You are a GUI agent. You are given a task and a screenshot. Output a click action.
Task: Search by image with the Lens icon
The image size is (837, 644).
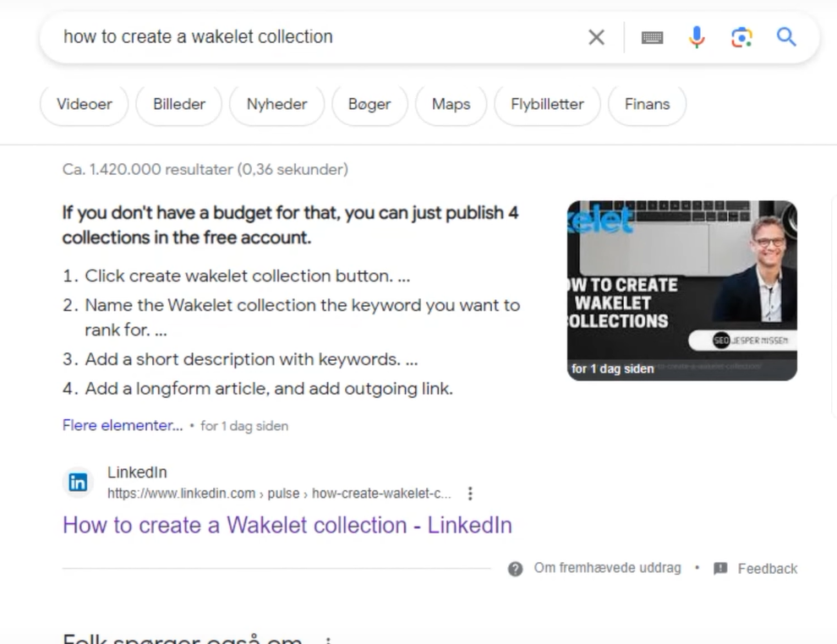pyautogui.click(x=741, y=37)
